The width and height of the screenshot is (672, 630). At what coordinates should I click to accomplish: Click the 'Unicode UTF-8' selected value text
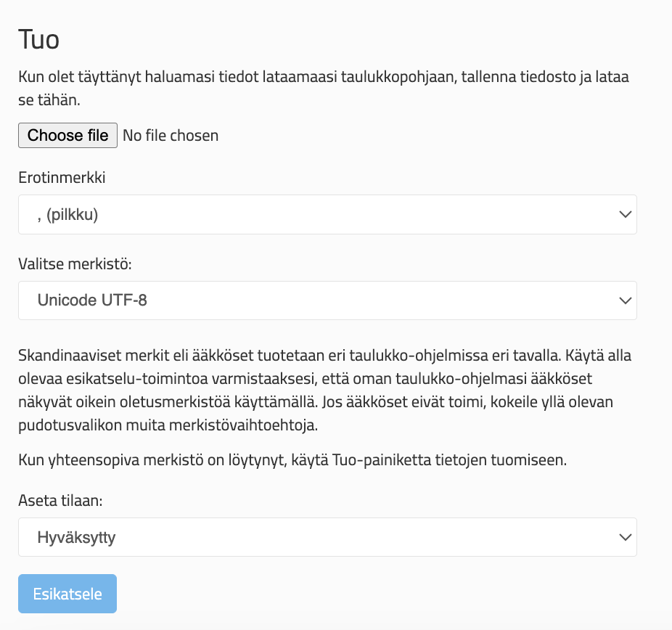point(92,300)
